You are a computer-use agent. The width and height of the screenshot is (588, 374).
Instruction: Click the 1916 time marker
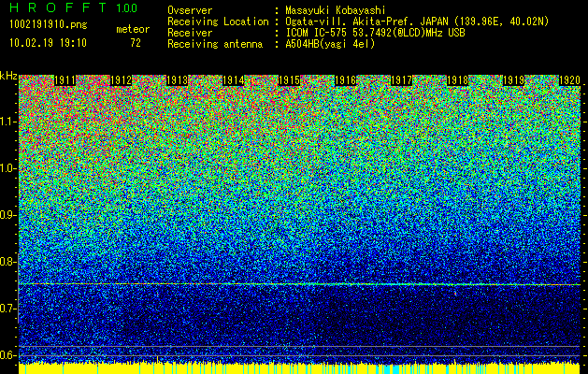tap(345, 80)
